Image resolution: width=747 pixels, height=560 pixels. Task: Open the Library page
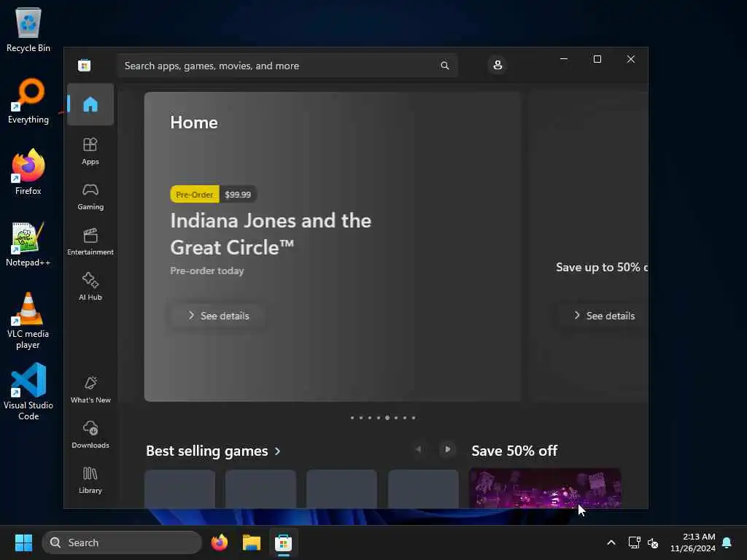90,481
